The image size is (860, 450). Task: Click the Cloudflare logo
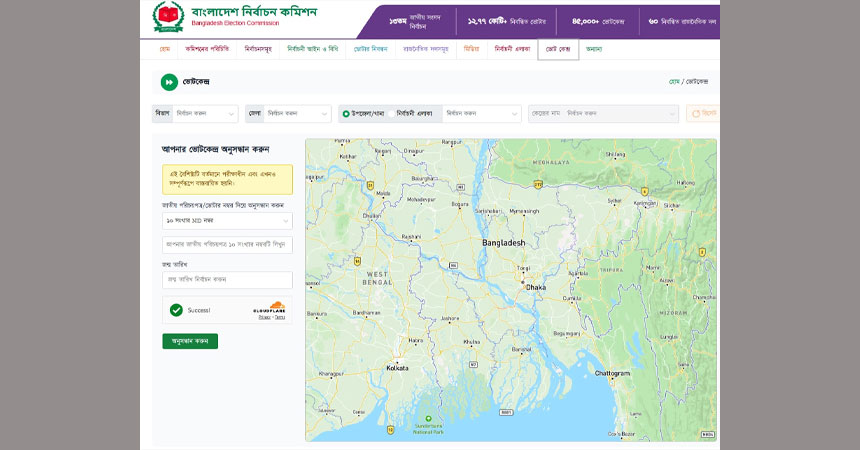[269, 309]
